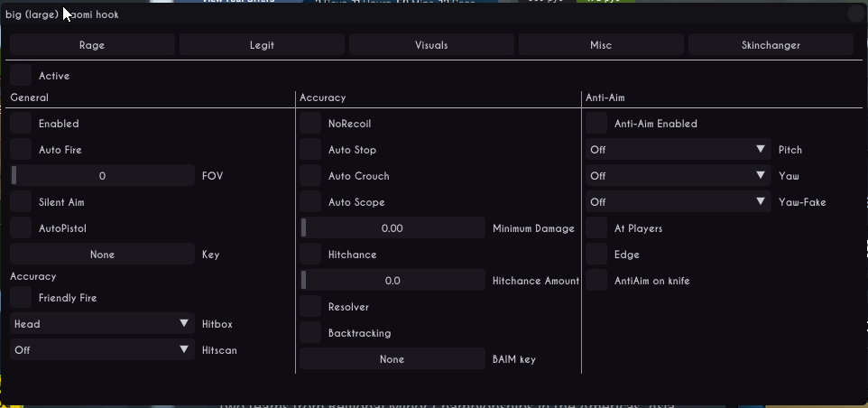
Task: Click the round button in the title bar
Action: pos(855,14)
